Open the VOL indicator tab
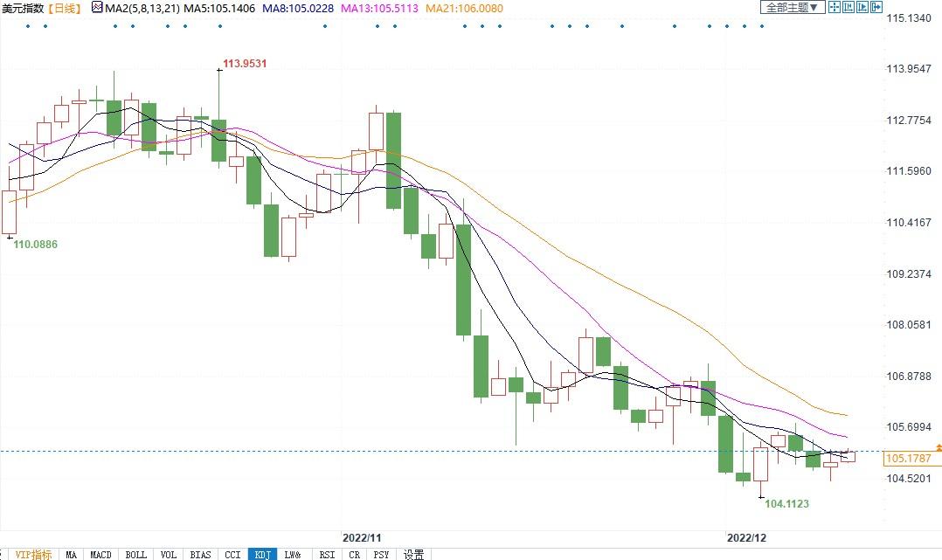This screenshot has height=560, width=942. (x=169, y=554)
